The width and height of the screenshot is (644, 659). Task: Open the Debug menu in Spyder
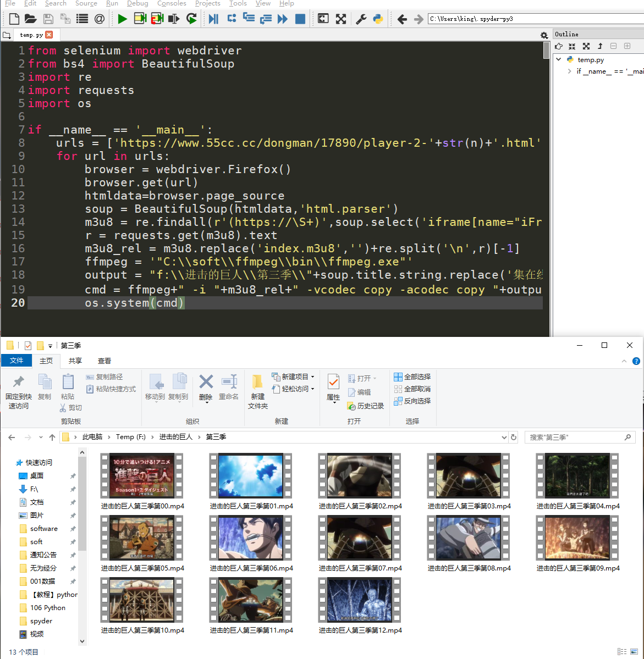(137, 3)
